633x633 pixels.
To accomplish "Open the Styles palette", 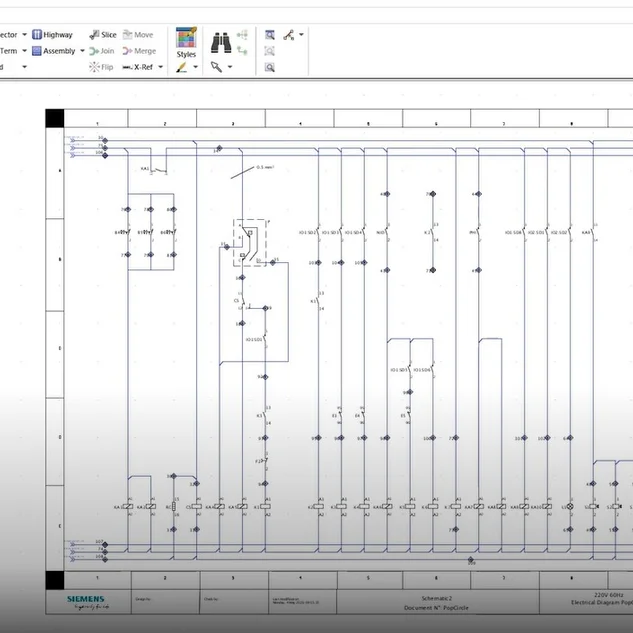I will pos(186,42).
